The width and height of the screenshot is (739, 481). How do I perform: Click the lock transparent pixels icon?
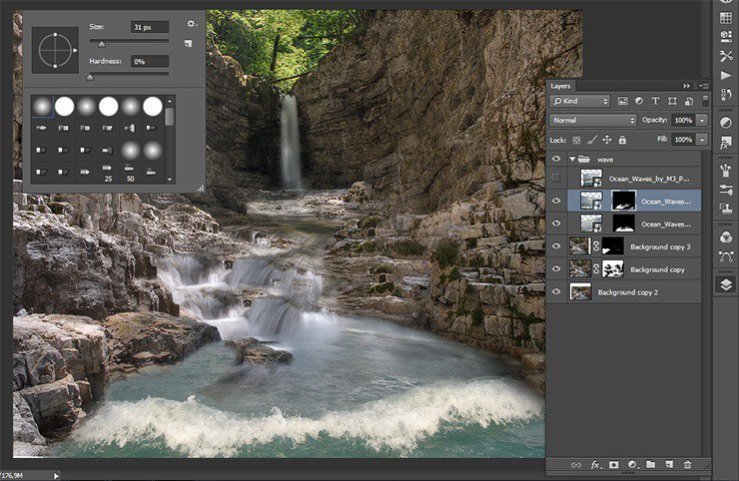(577, 140)
